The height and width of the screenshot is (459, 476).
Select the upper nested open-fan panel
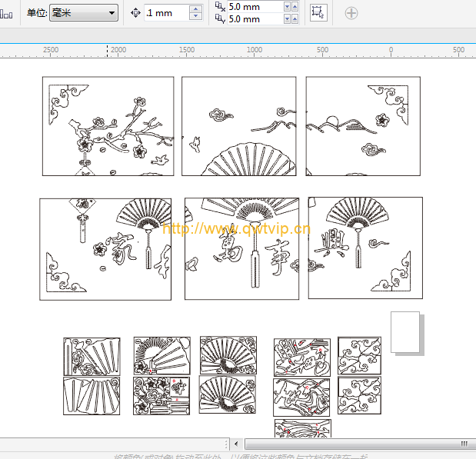click(228, 355)
